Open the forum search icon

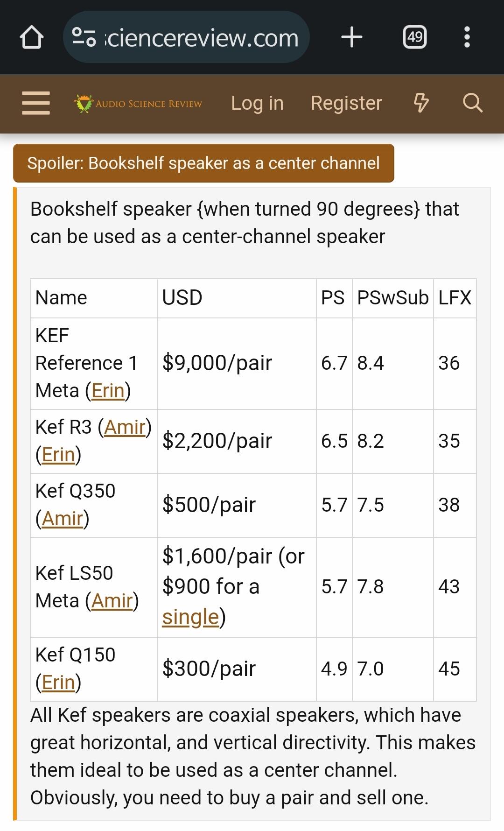coord(472,103)
